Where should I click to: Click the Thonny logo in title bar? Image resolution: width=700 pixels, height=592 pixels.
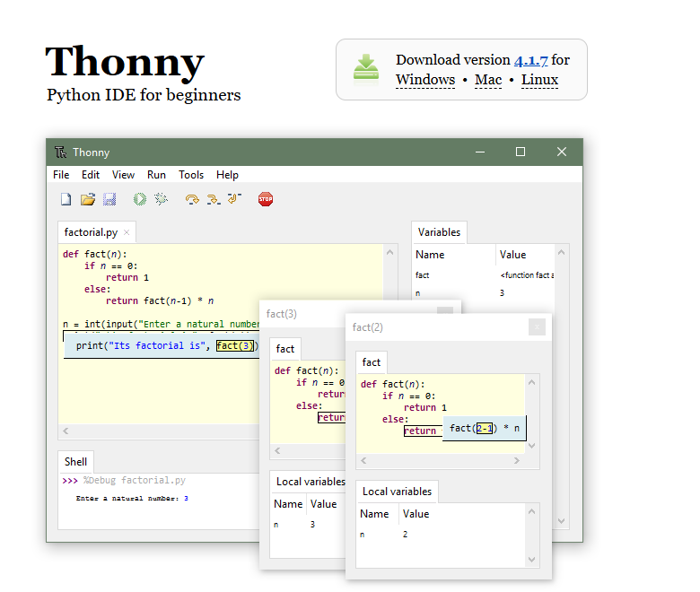click(x=60, y=152)
